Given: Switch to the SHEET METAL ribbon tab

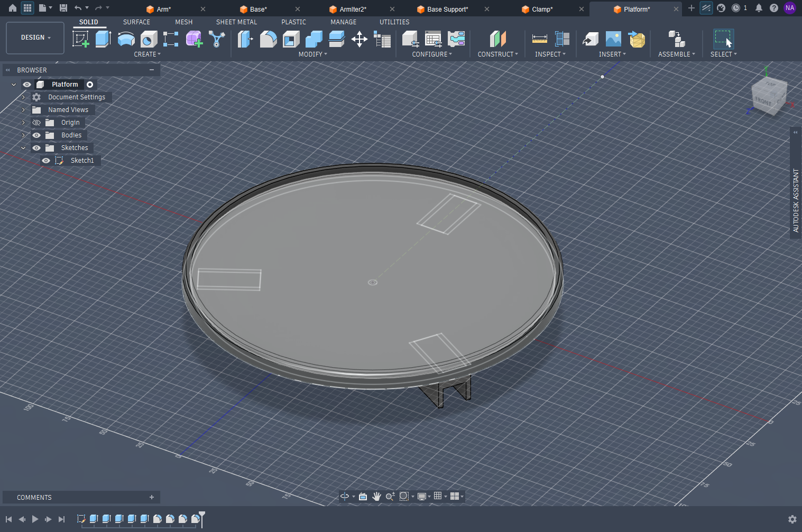Looking at the screenshot, I should coord(236,22).
